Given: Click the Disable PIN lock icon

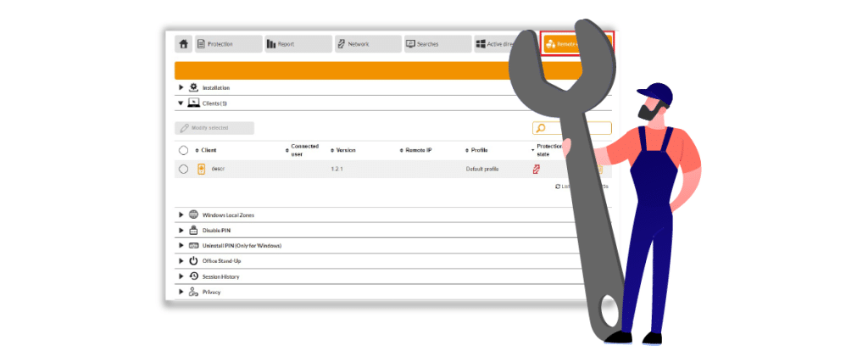Looking at the screenshot, I should pos(193,230).
